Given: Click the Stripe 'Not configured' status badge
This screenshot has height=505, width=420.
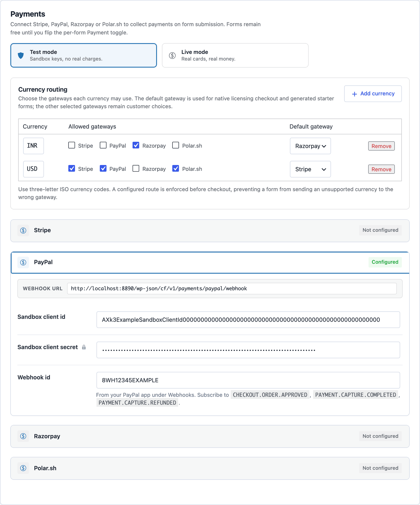Looking at the screenshot, I should (380, 230).
